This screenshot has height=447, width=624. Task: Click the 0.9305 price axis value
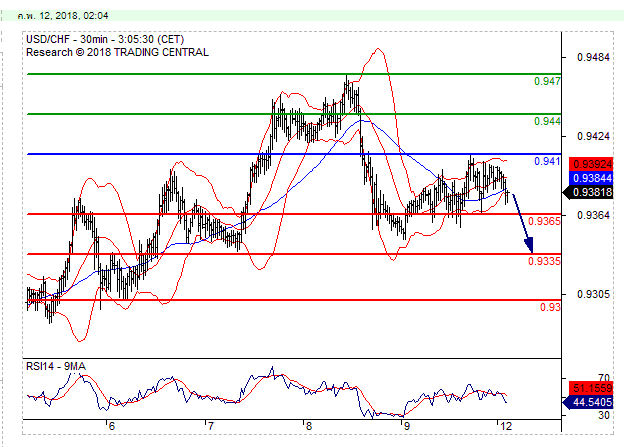(593, 294)
